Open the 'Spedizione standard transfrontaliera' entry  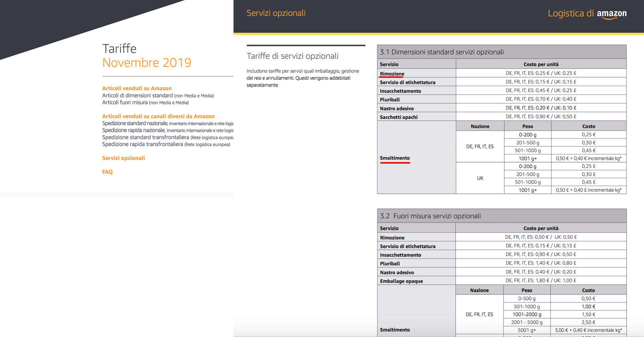[145, 137]
